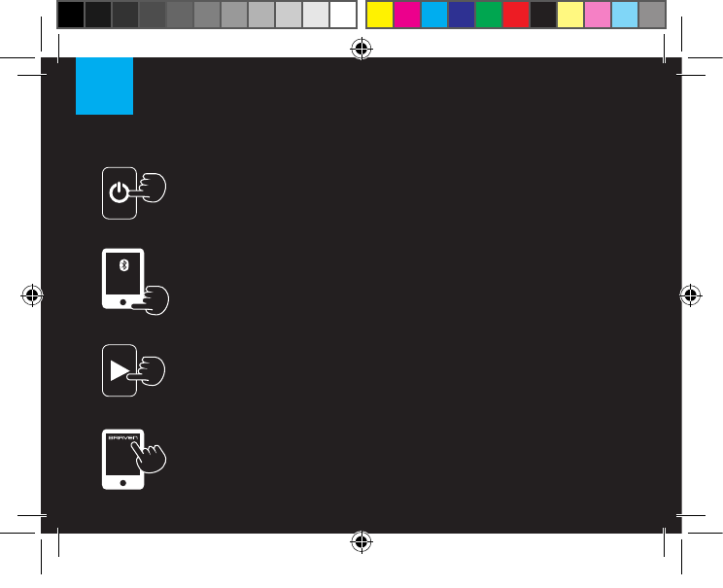
Task: Click the Bluetooth symbol on the phone screen
Action: point(123,265)
